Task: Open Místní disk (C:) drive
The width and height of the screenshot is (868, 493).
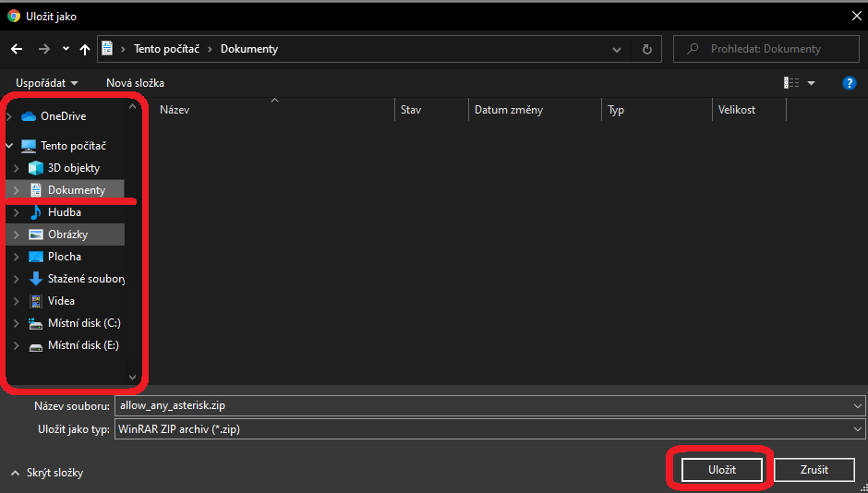Action: coord(84,323)
